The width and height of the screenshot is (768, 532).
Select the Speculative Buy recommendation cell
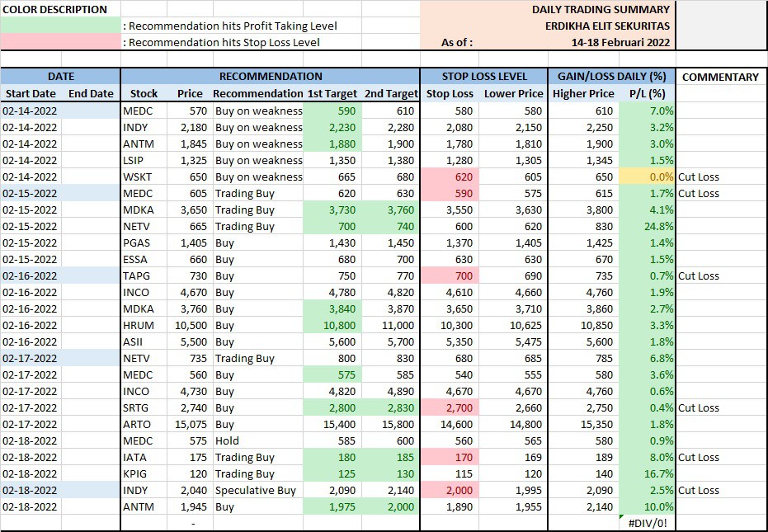[x=257, y=490]
